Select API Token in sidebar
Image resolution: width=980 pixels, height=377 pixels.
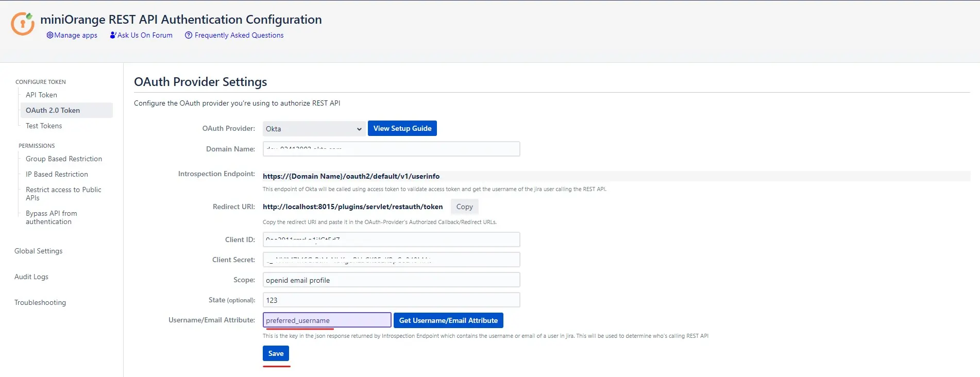pos(41,95)
